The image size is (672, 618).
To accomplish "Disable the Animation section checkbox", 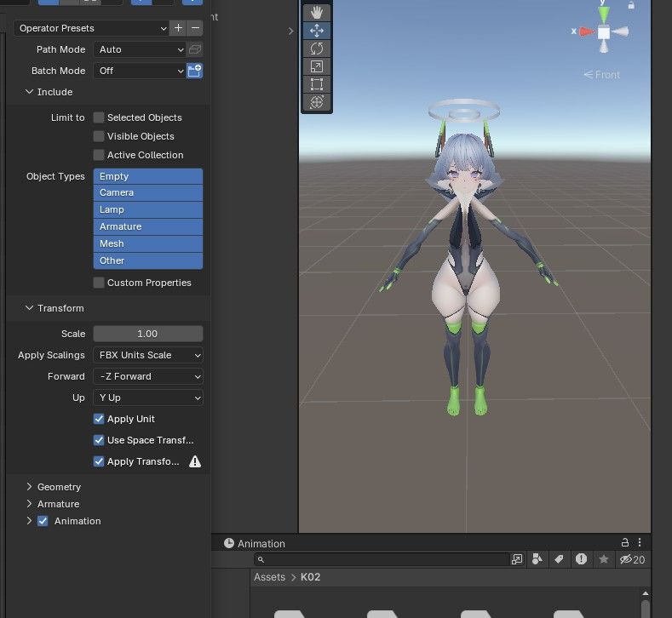I will [x=43, y=521].
